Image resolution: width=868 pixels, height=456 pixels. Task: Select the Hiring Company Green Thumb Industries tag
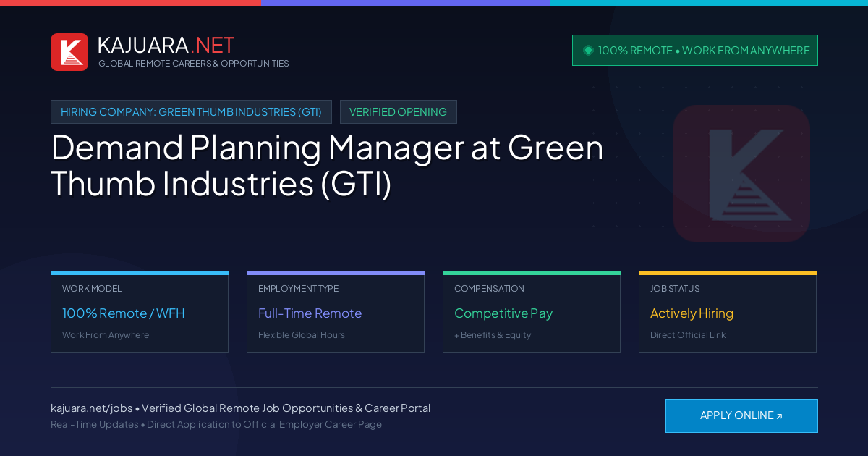point(191,111)
